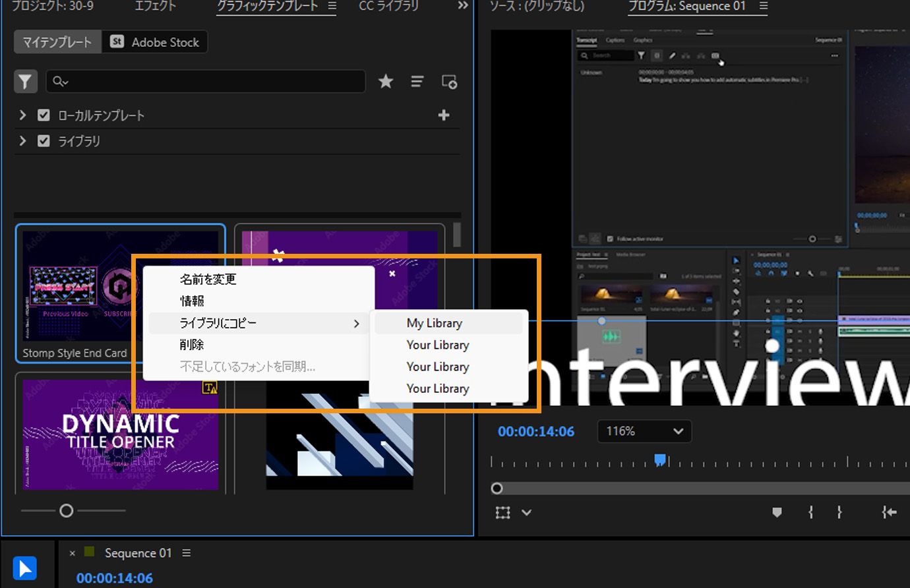Click the timeline panel timecode 00:00:14:06
This screenshot has width=910, height=588.
point(115,578)
